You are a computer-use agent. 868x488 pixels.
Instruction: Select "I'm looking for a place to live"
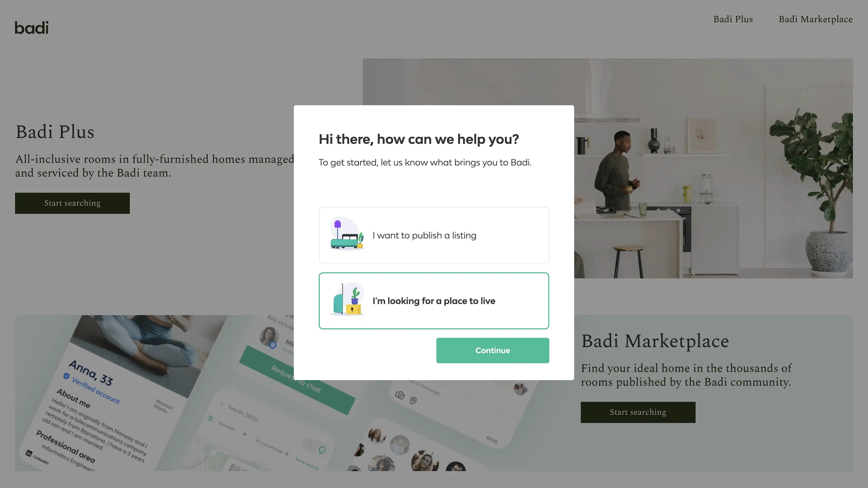434,300
